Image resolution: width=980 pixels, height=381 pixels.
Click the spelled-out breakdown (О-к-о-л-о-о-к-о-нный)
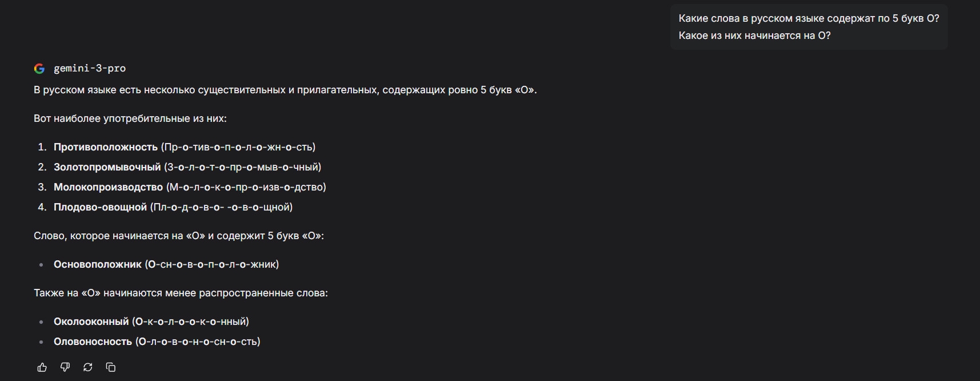(x=190, y=322)
